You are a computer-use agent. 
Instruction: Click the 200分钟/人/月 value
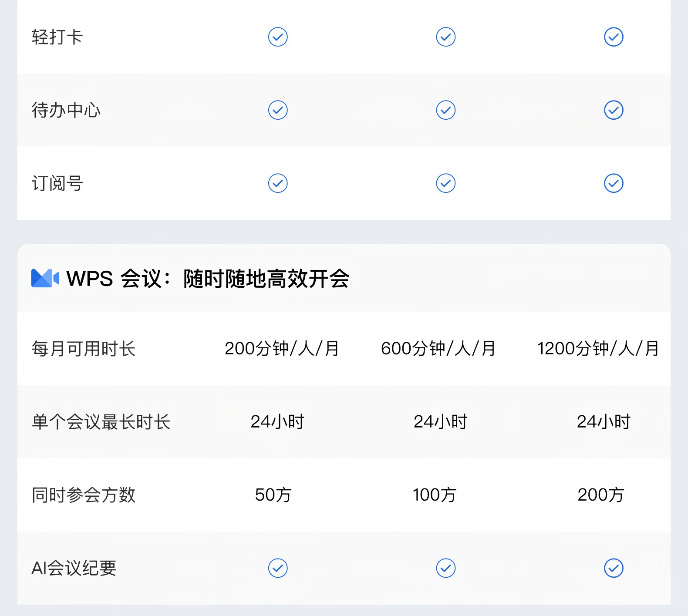(x=282, y=349)
